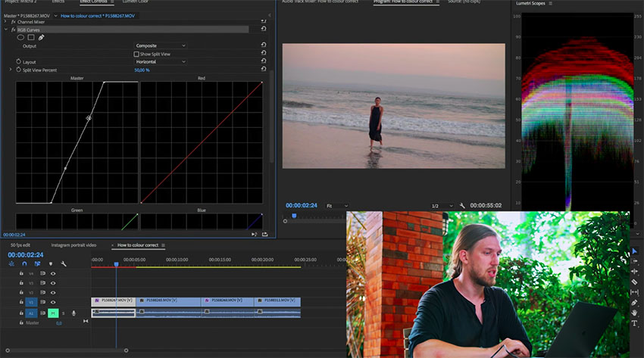Reset the Layout parameter

[264, 61]
